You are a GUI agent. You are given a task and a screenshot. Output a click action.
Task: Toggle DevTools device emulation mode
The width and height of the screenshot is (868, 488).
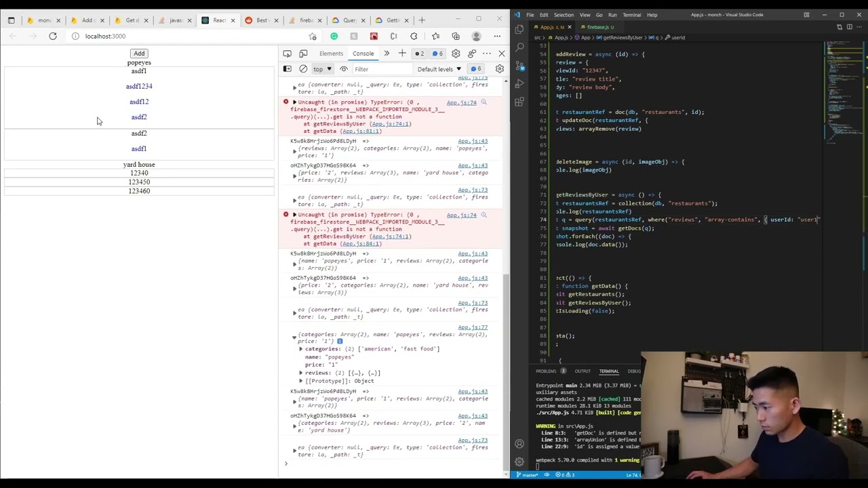(x=303, y=54)
